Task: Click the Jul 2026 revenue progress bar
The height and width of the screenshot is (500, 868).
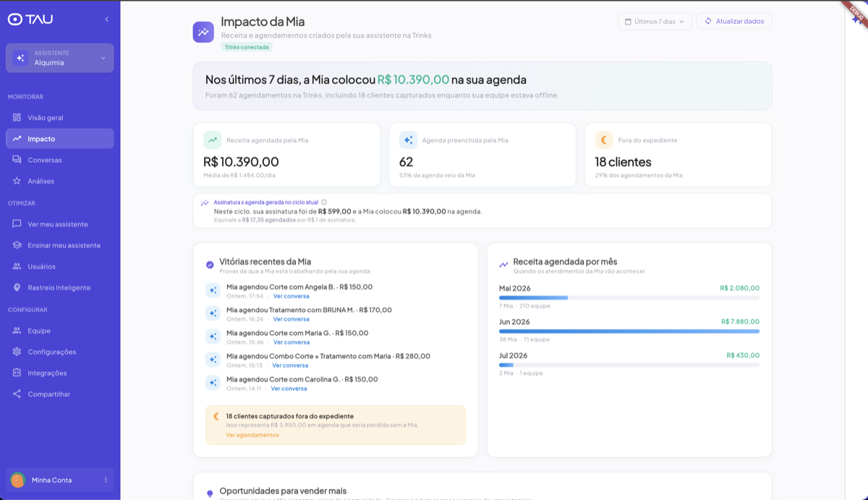Action: [x=629, y=365]
